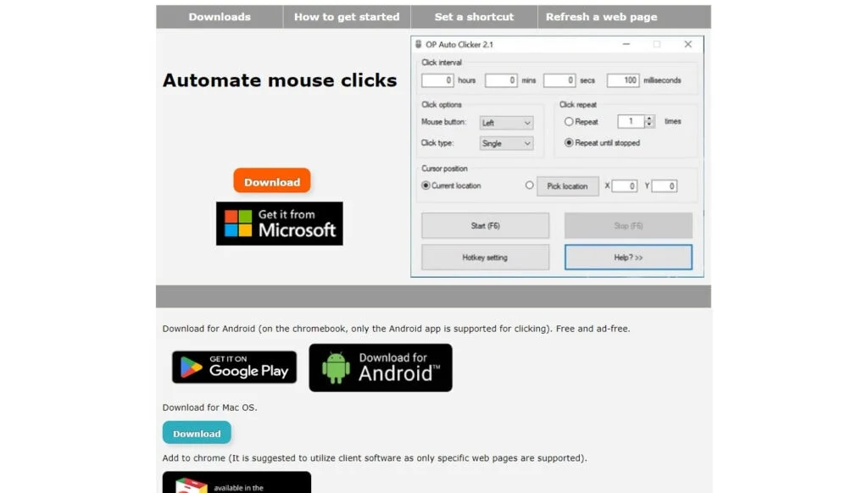Click the Pick location button
Image resolution: width=868 pixels, height=493 pixels.
567,186
